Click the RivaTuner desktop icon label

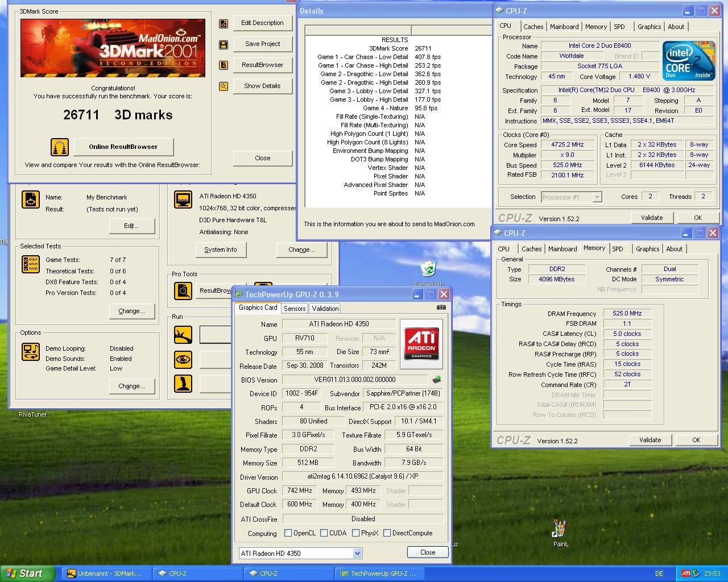[x=33, y=414]
